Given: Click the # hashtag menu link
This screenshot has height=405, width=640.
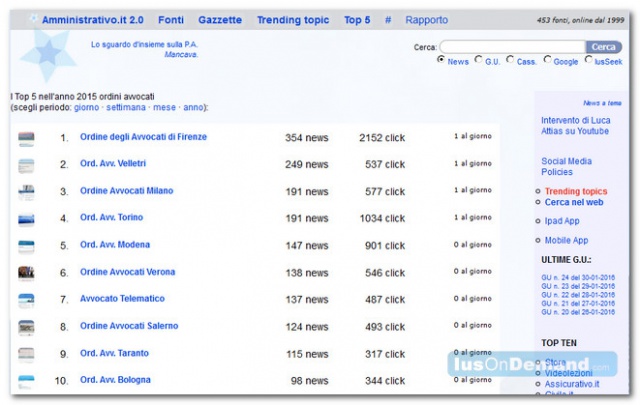Looking at the screenshot, I should (388, 20).
